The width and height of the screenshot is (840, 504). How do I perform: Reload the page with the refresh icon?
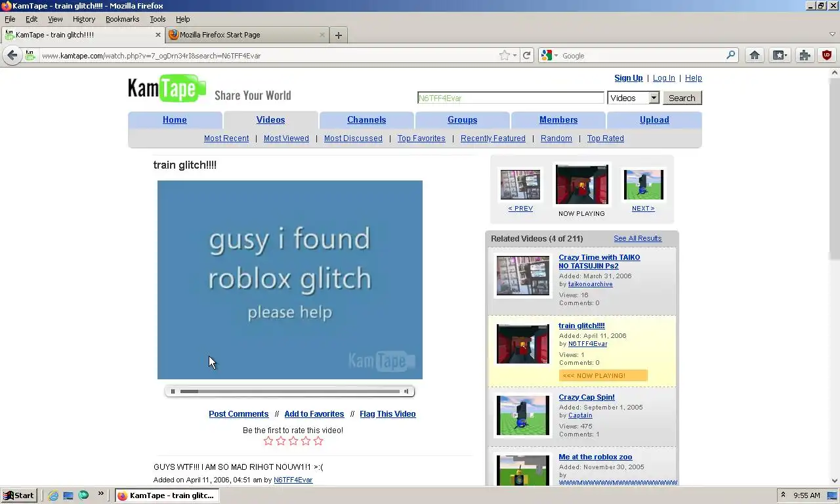(526, 56)
